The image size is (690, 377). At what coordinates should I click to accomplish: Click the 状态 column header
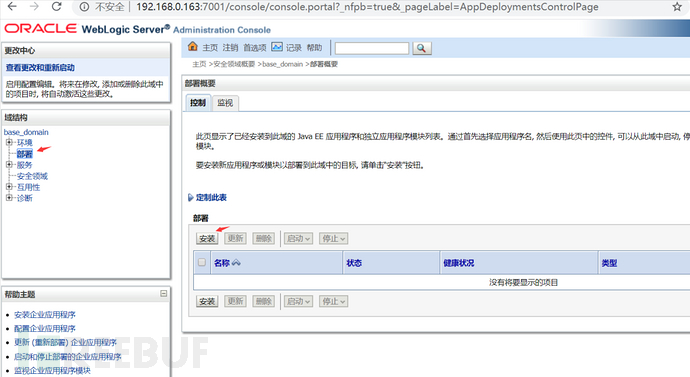pyautogui.click(x=354, y=263)
